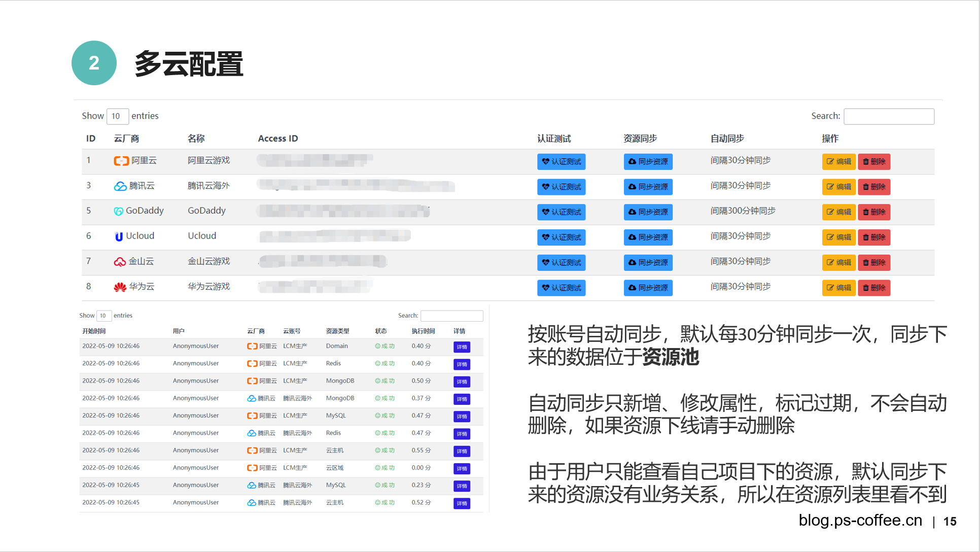This screenshot has width=980, height=552.
Task: Click the slide title 多云配置
Action: 189,63
